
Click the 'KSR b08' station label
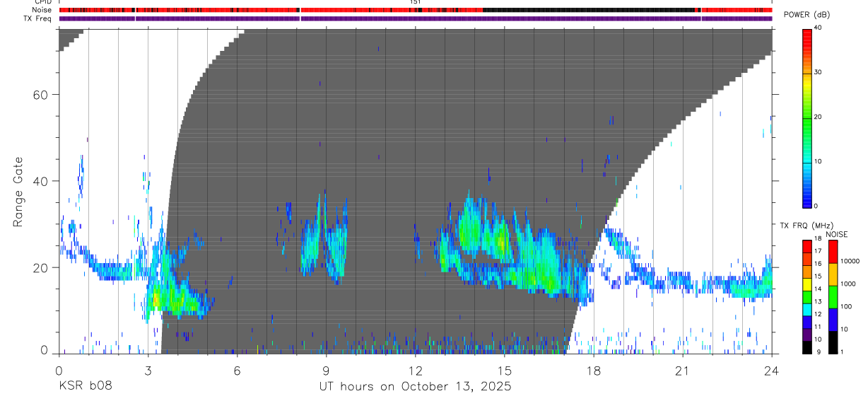click(x=85, y=387)
